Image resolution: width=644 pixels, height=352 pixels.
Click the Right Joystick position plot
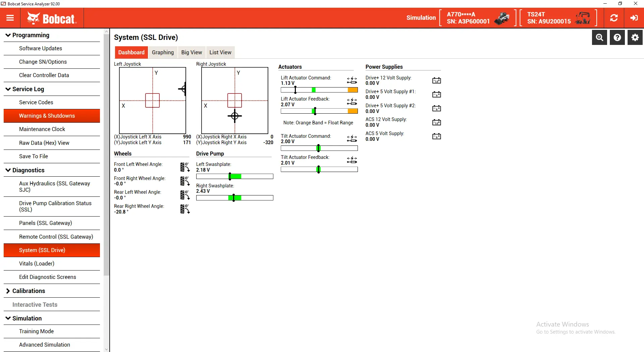pos(235,101)
